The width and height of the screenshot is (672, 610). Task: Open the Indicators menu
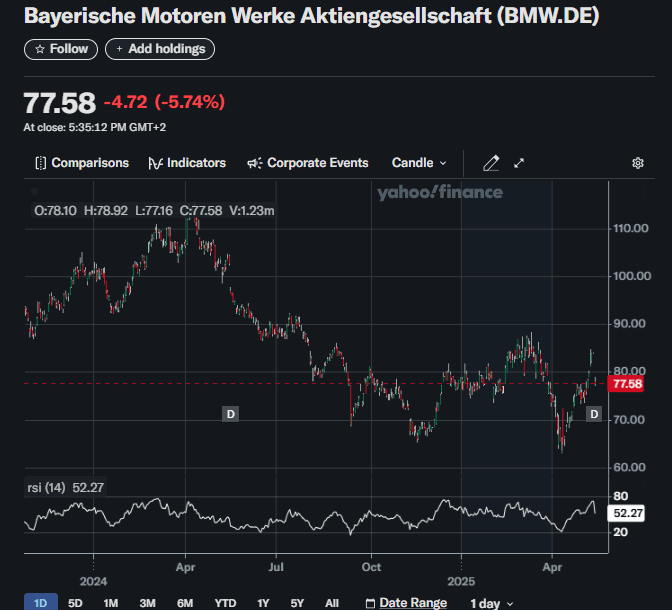pyautogui.click(x=187, y=163)
